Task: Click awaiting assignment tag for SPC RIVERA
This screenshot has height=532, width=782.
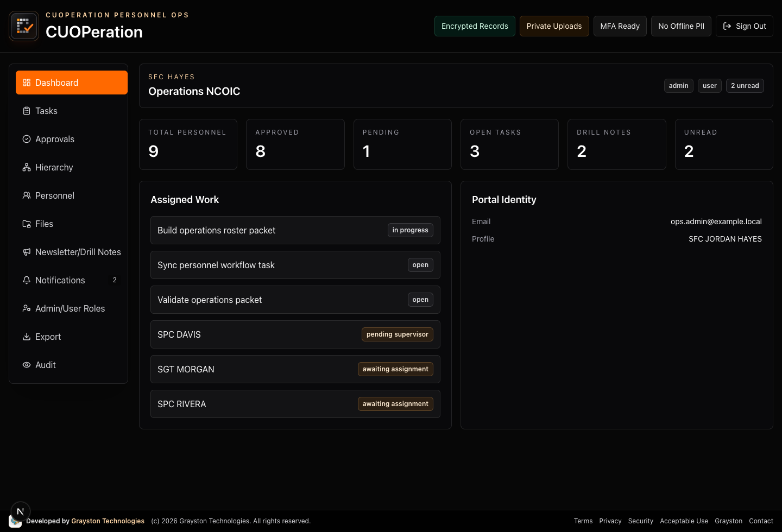Action: (395, 404)
